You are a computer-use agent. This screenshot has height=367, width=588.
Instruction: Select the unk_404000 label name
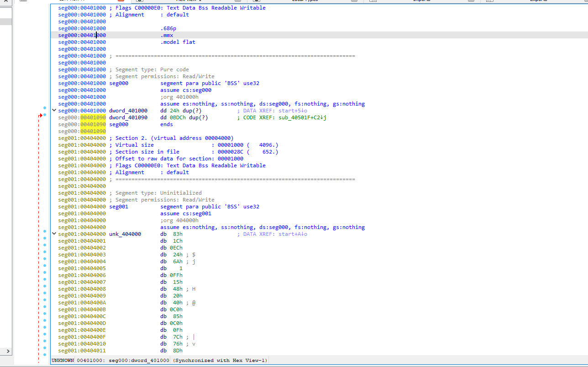[125, 234]
